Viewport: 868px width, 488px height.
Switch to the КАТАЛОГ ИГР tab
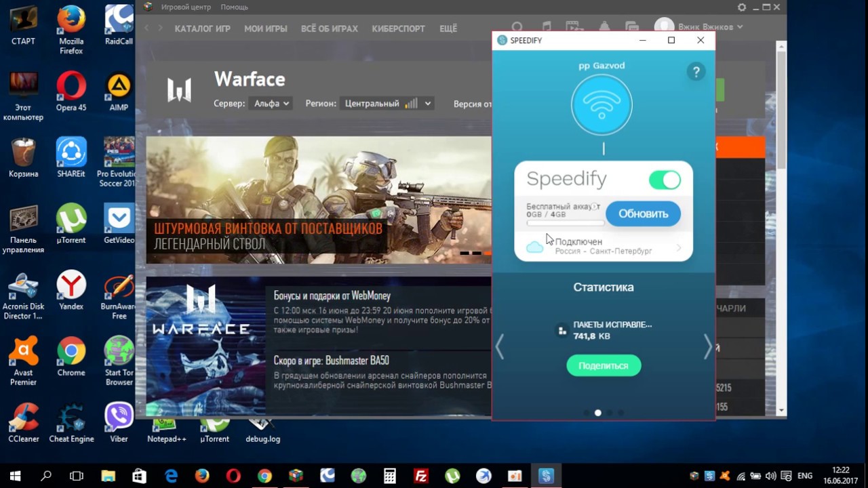[x=203, y=28]
